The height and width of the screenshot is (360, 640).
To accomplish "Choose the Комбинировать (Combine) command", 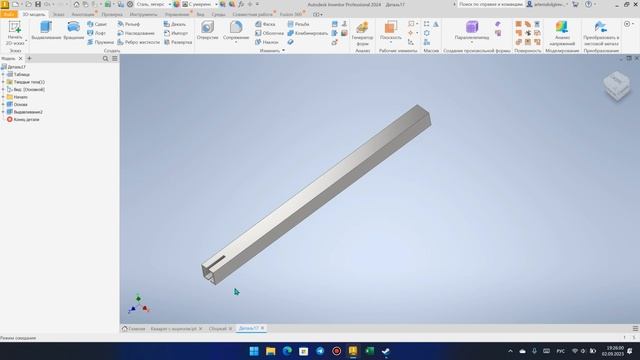I will (308, 33).
